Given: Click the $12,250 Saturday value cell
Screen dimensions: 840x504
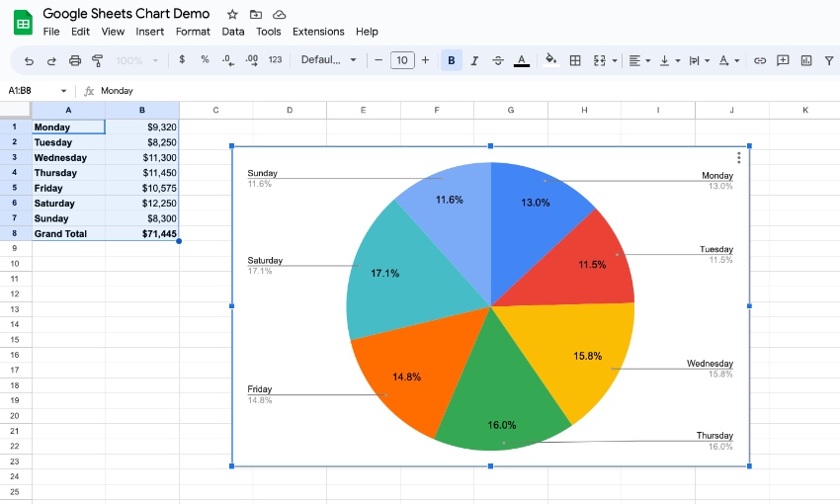Looking at the screenshot, I should click(x=142, y=203).
